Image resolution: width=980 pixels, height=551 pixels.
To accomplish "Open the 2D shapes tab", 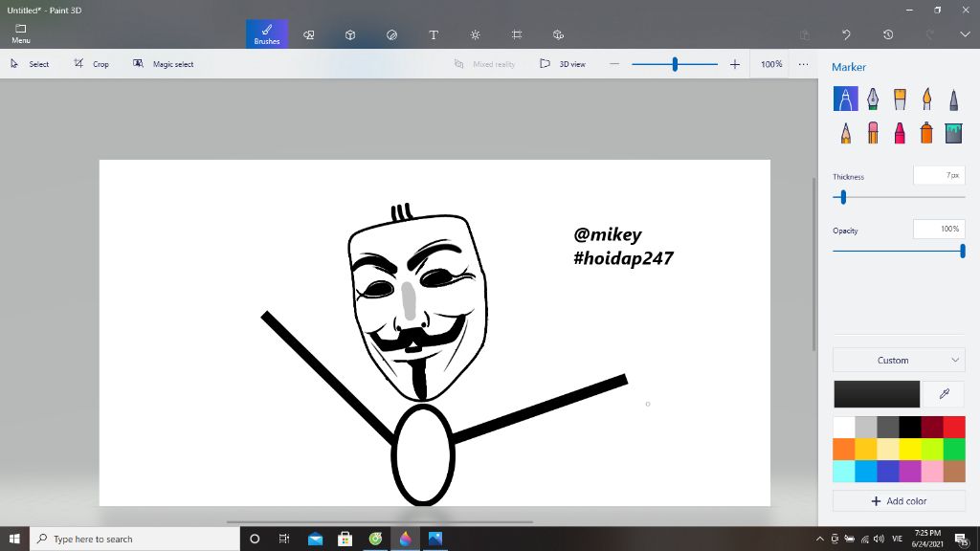I will [x=309, y=34].
